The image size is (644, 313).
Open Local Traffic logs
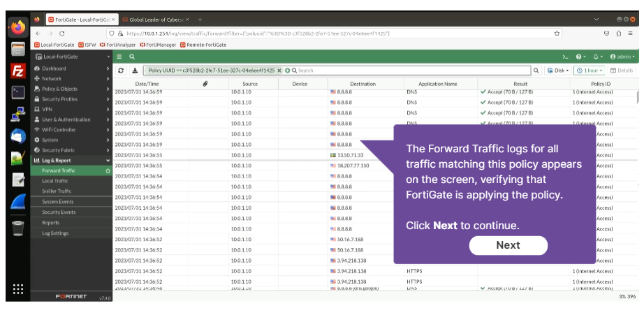(x=71, y=181)
